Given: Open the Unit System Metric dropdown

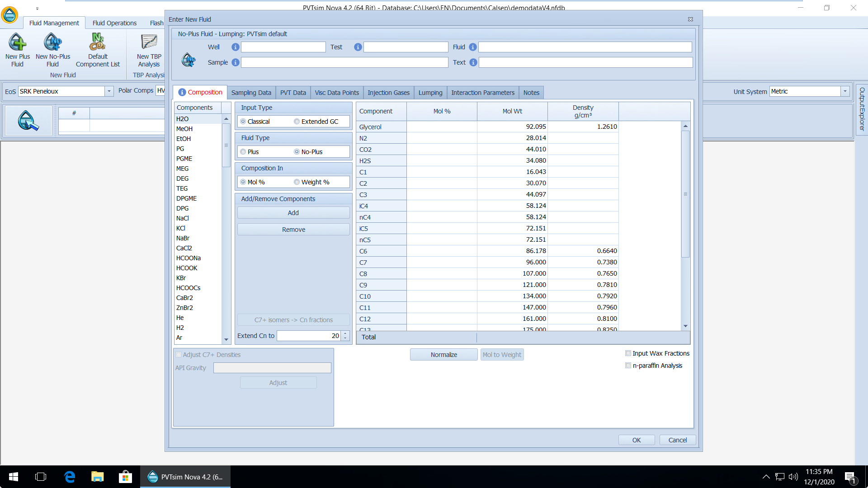Looking at the screenshot, I should pos(844,91).
